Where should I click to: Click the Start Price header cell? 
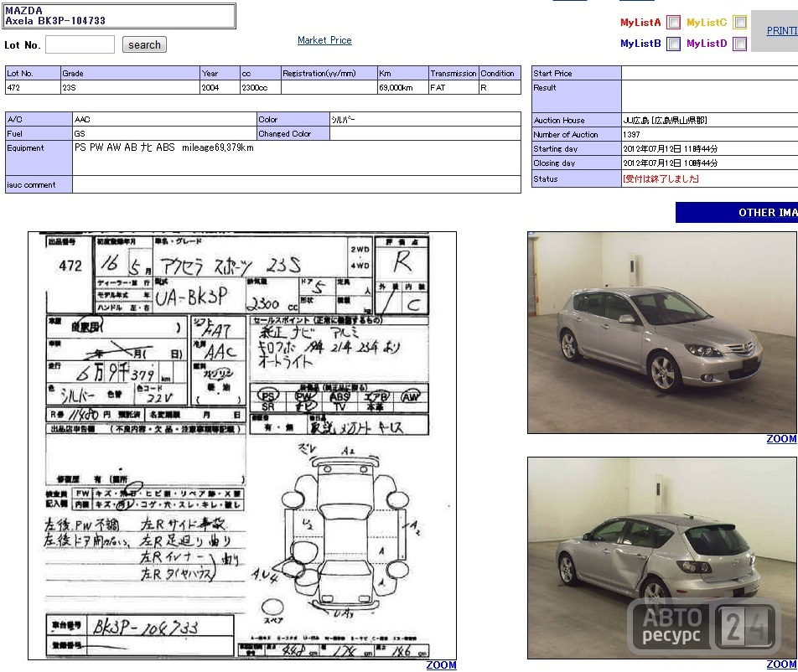pyautogui.click(x=576, y=73)
